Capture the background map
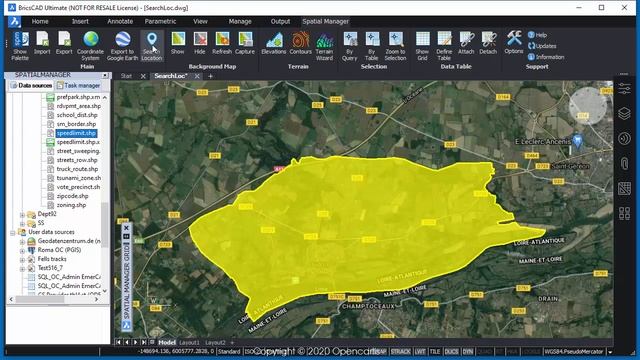The width and height of the screenshot is (640, 360). pyautogui.click(x=245, y=40)
